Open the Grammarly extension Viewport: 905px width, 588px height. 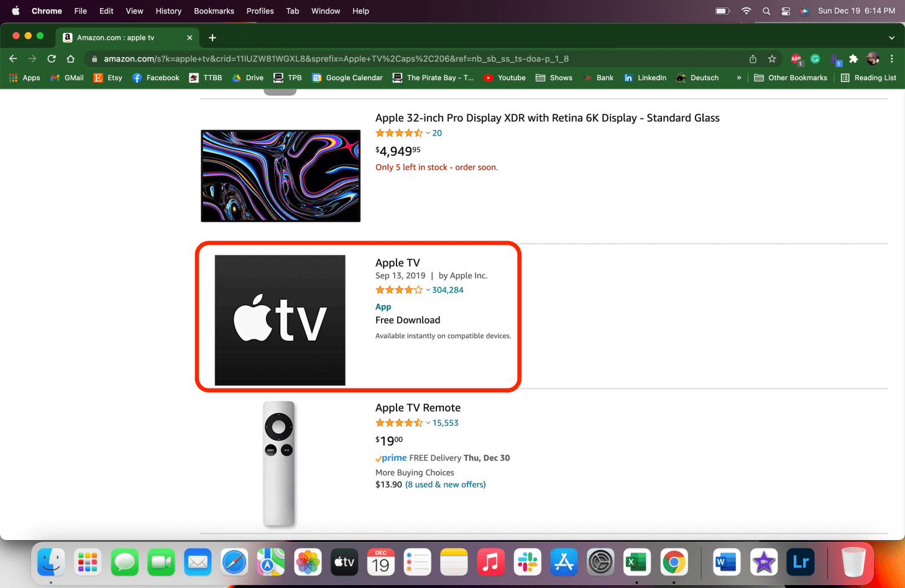(815, 58)
